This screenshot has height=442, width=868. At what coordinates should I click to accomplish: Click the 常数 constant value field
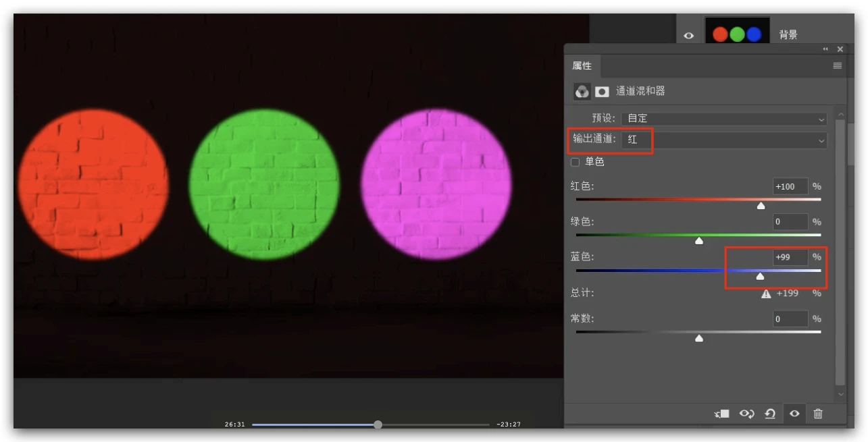790,319
